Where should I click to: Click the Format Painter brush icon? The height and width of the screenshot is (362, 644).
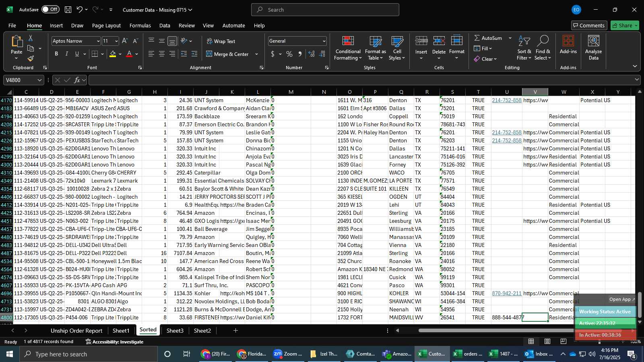[31, 59]
